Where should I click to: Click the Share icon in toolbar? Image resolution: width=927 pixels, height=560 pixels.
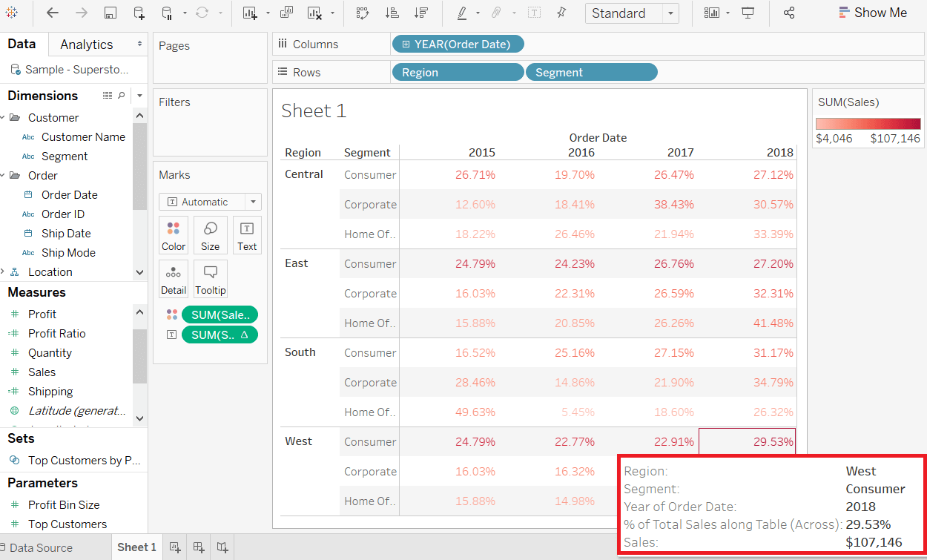789,13
